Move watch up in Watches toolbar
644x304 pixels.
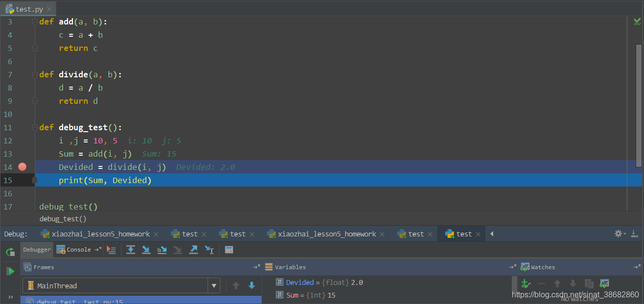[x=557, y=283]
